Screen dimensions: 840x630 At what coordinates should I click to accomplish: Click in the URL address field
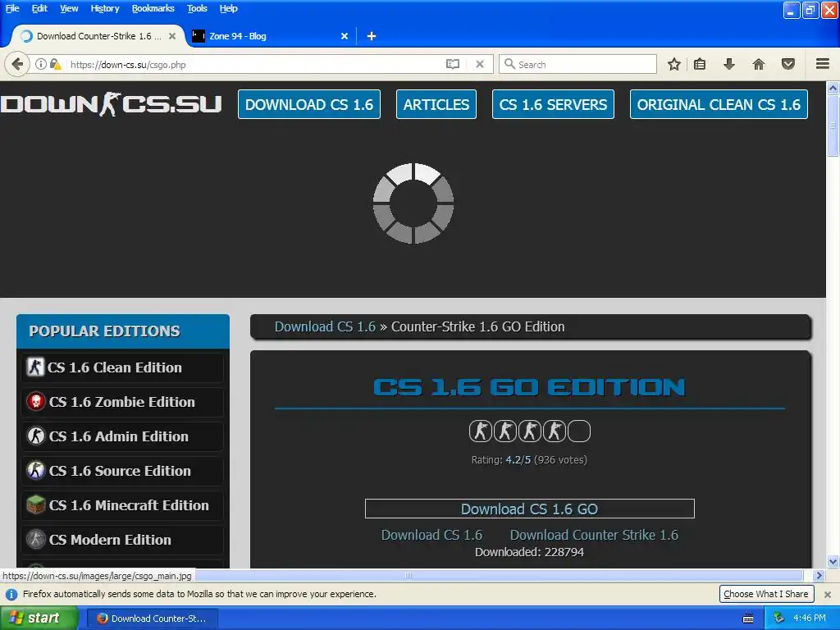(254, 64)
